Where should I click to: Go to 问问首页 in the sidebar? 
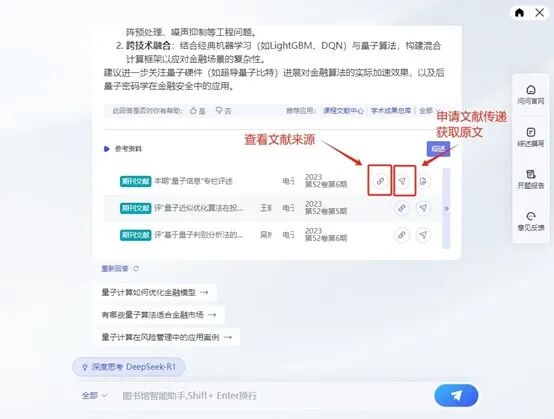point(531,94)
